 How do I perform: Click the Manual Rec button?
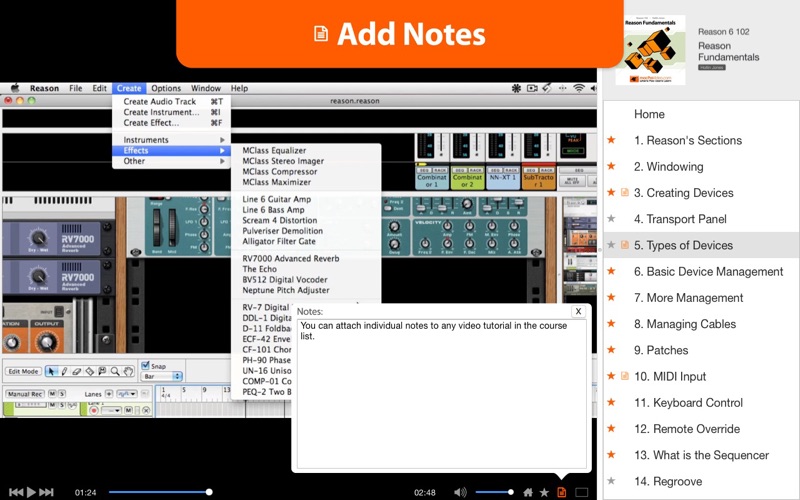point(26,394)
